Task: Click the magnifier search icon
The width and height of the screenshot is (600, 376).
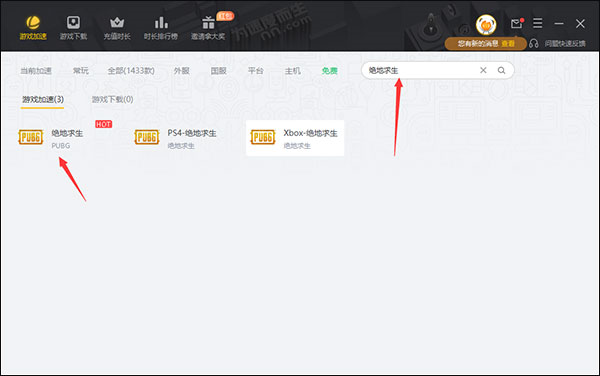Action: click(501, 70)
